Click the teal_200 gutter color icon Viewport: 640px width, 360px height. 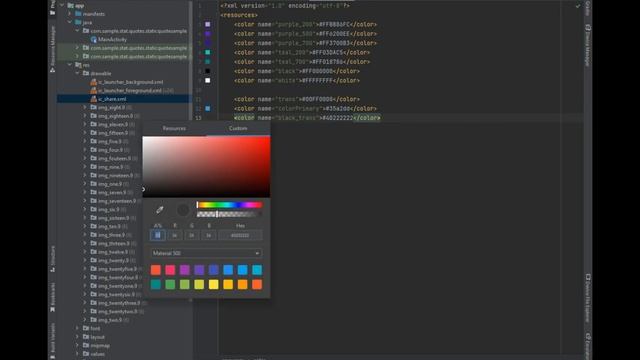[x=208, y=52]
